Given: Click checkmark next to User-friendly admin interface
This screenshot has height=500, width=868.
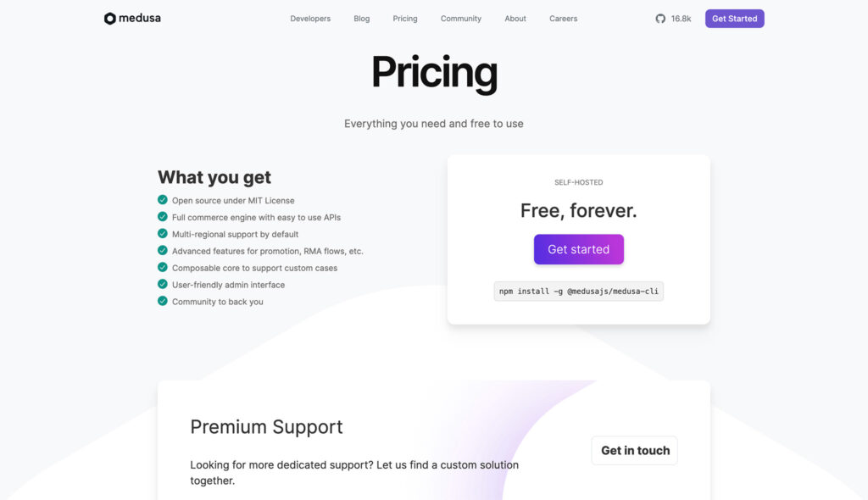Looking at the screenshot, I should point(163,285).
